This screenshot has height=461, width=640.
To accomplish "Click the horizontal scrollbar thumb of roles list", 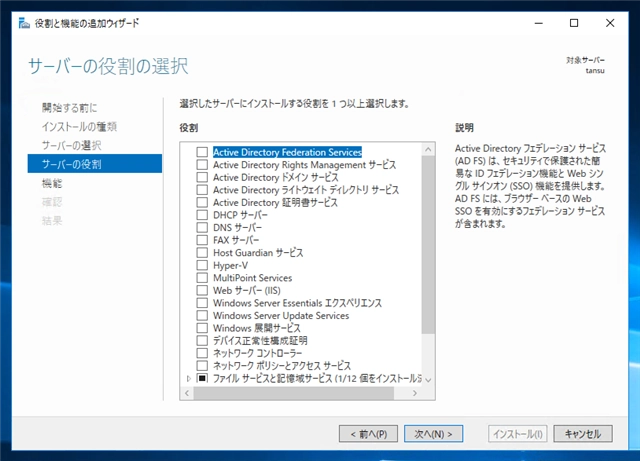I will 294,393.
